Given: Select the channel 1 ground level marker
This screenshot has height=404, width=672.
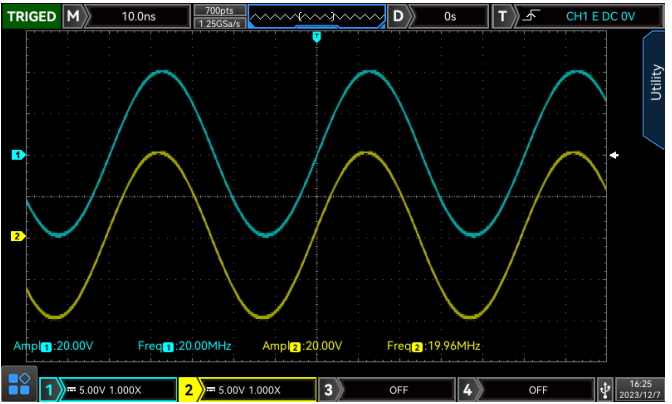Looking at the screenshot, I should click(17, 155).
